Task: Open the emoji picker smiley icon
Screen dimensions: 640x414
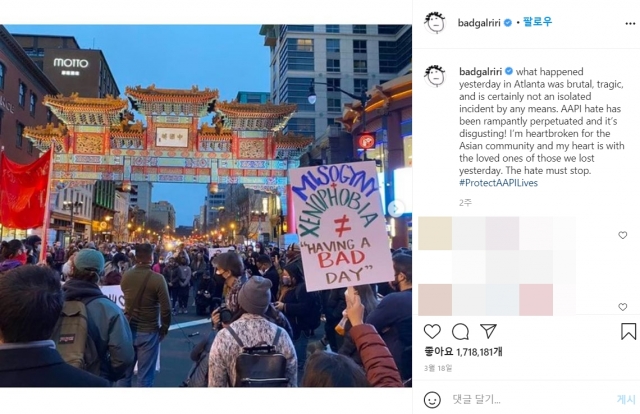Action: (x=432, y=400)
